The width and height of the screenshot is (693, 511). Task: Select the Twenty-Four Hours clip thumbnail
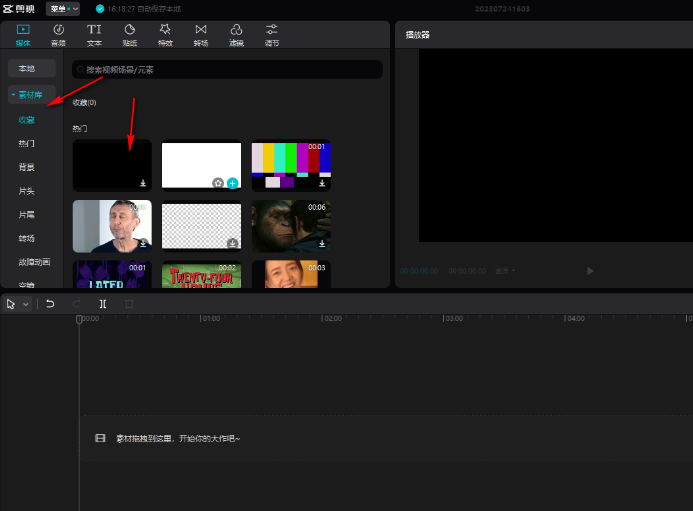point(202,275)
